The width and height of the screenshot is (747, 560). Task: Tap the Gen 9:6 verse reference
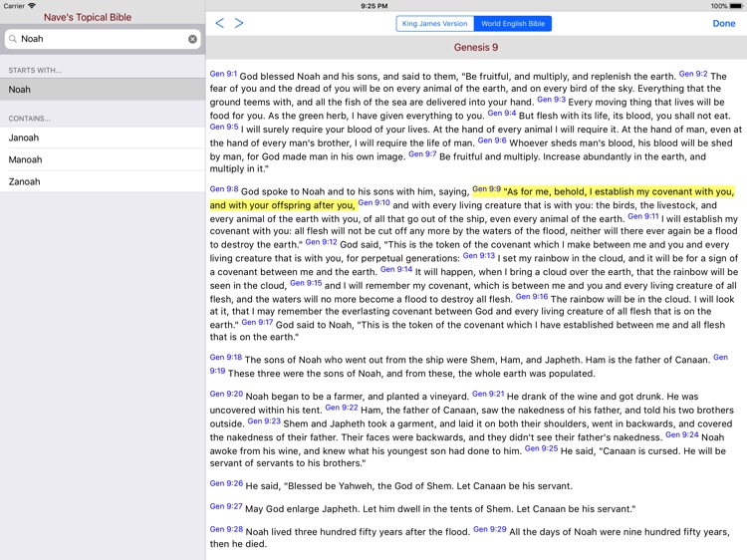coord(492,140)
